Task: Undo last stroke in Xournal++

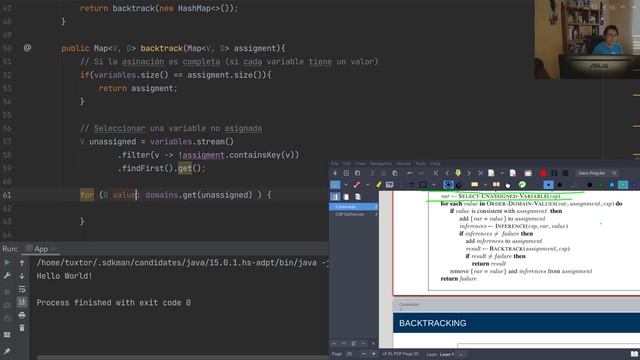Action: click(409, 173)
